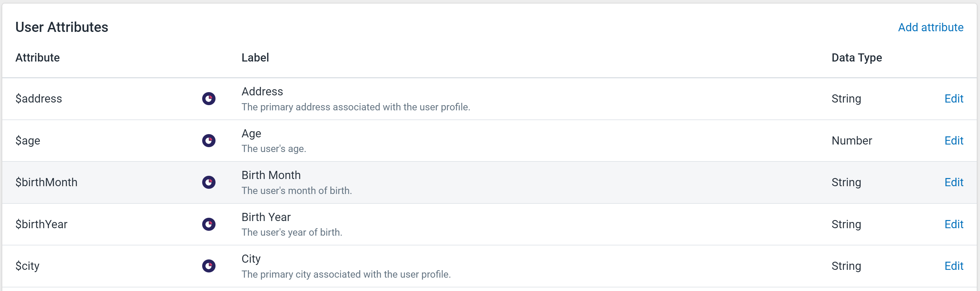Click the circular icon beside $birthYear
This screenshot has width=980, height=291.
[208, 224]
